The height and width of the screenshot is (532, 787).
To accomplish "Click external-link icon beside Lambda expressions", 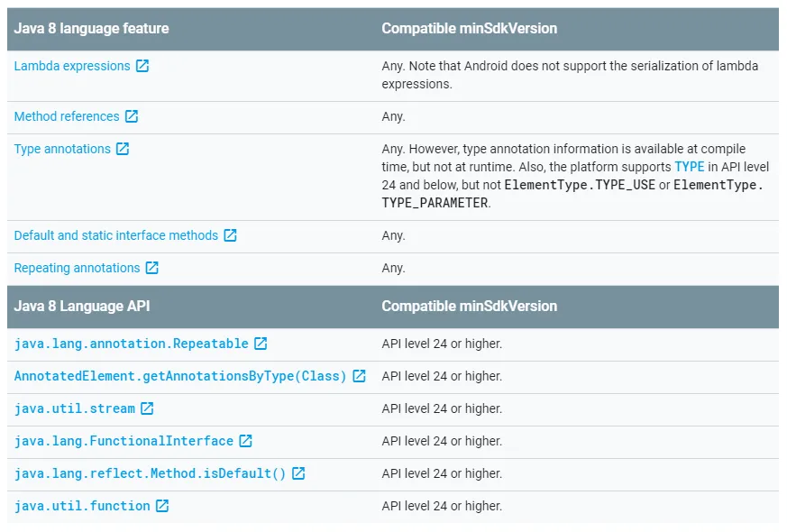I will [142, 66].
